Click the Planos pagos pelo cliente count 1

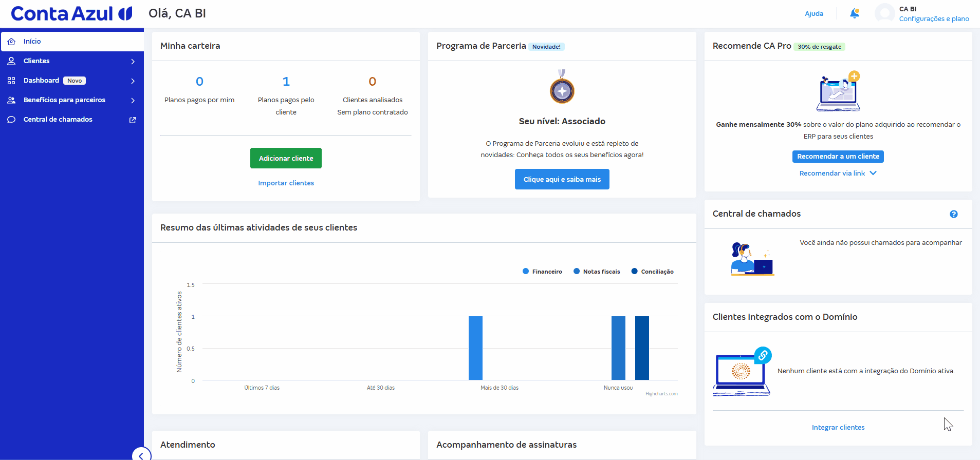286,81
